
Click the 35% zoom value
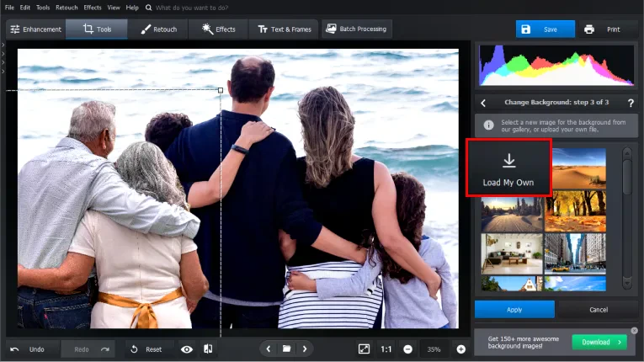coord(434,349)
